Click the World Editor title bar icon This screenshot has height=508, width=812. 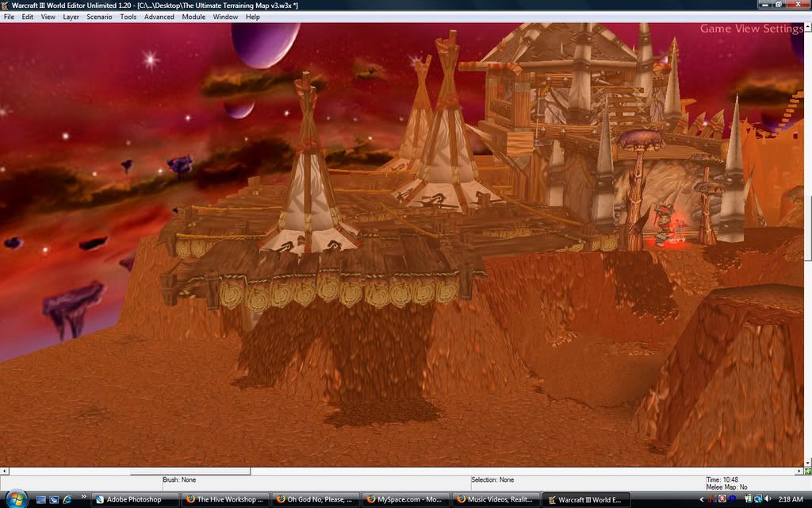pos(5,6)
